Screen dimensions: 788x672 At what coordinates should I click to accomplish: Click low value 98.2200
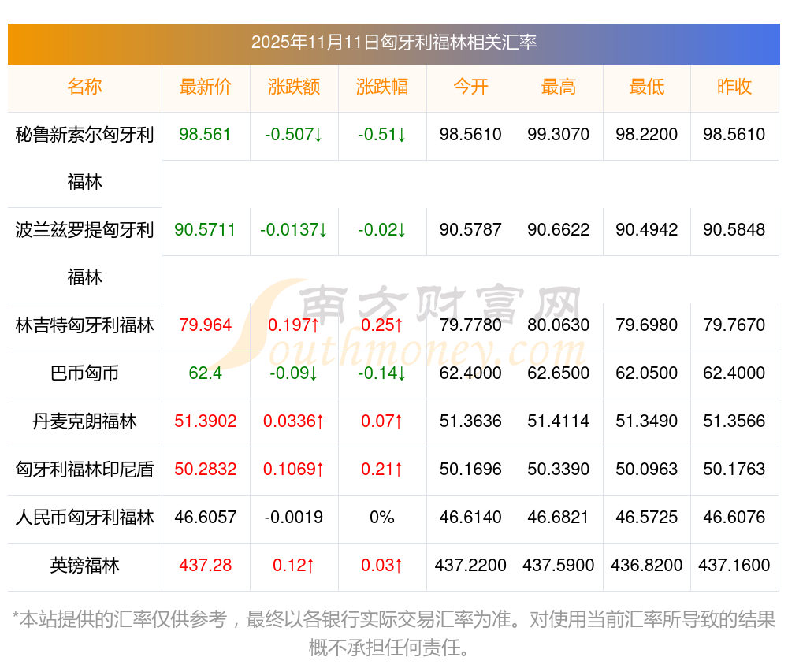point(647,135)
